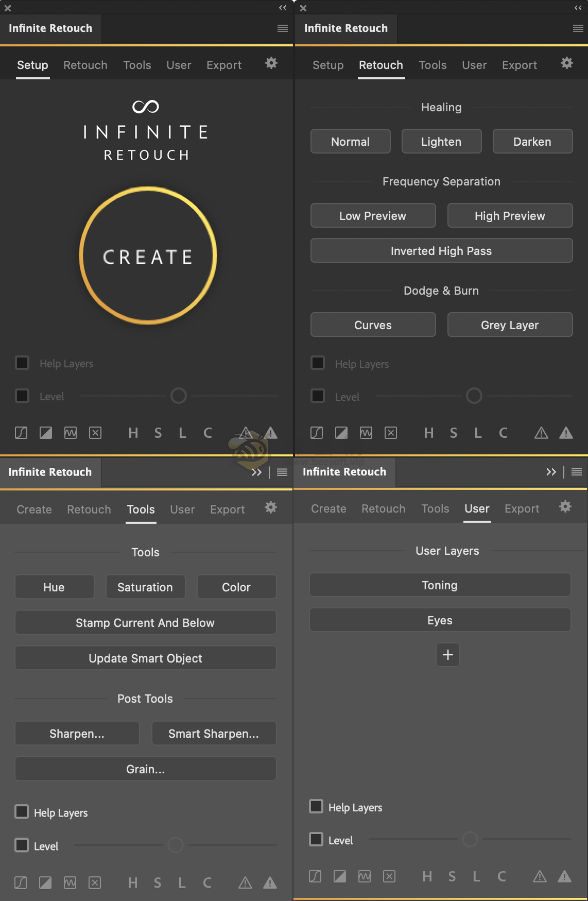This screenshot has height=901, width=588.
Task: Click the boxed W icon in User panel
Action: 365,876
